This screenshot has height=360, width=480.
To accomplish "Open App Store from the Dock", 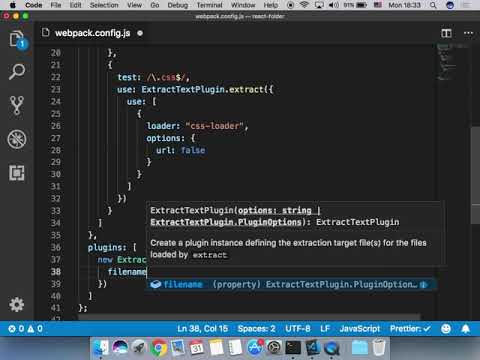I will point(255,348).
